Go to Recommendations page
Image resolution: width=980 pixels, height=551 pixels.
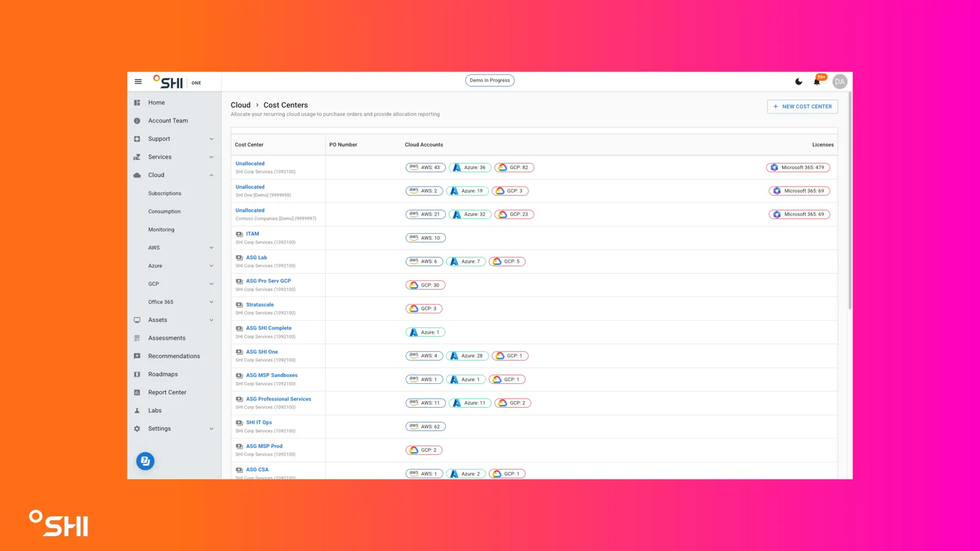coord(174,356)
